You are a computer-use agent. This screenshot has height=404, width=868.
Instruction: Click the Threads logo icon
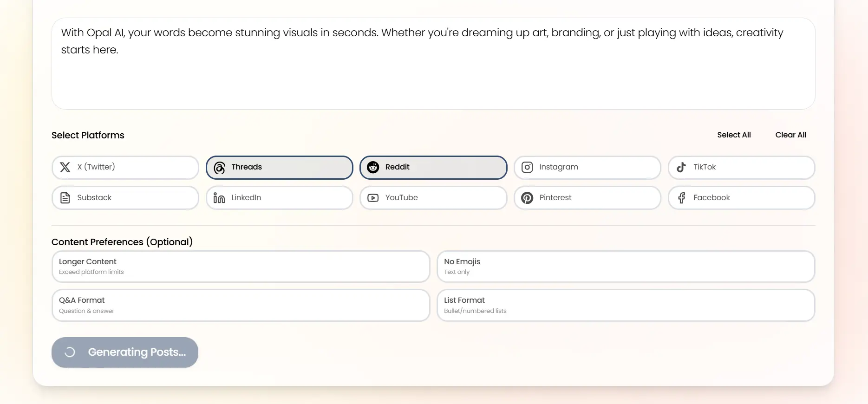(x=219, y=167)
